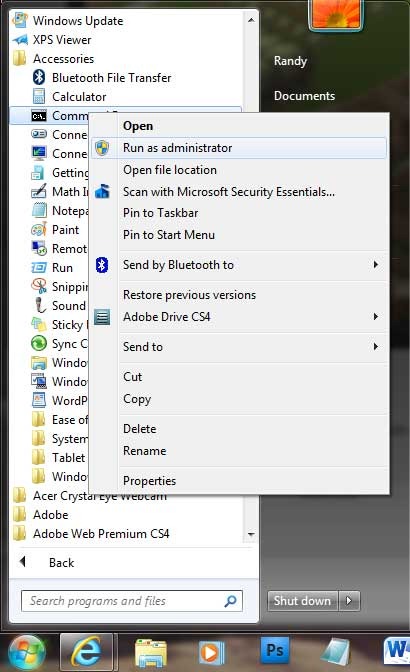
Task: Select Open file location
Action: (x=239, y=170)
